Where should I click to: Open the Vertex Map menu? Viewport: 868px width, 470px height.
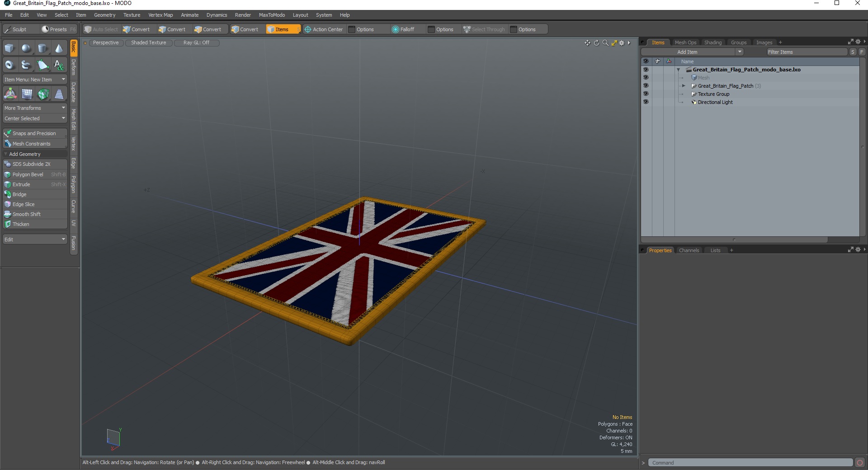pyautogui.click(x=160, y=15)
